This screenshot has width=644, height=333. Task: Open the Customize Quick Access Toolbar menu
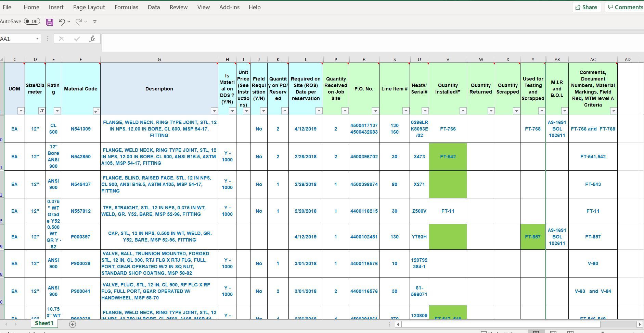pos(95,22)
